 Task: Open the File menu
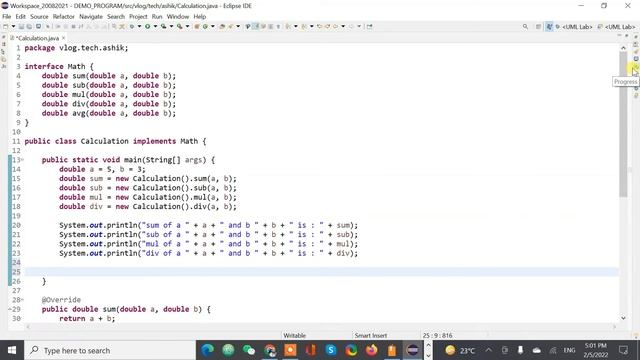tap(7, 17)
